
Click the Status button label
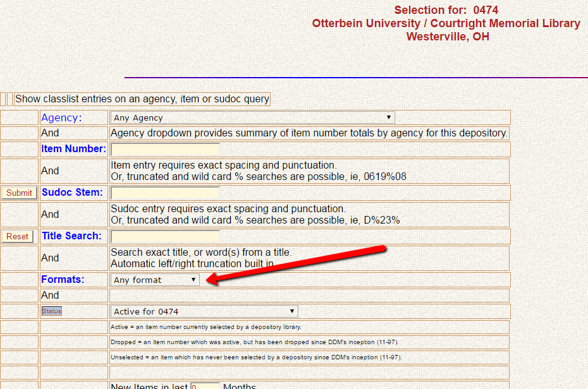point(52,311)
